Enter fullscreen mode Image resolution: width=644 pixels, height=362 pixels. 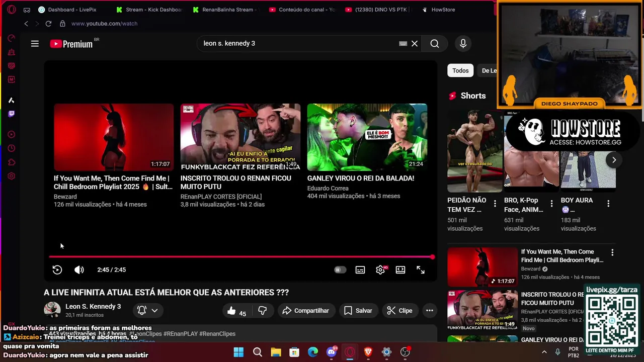click(x=421, y=270)
